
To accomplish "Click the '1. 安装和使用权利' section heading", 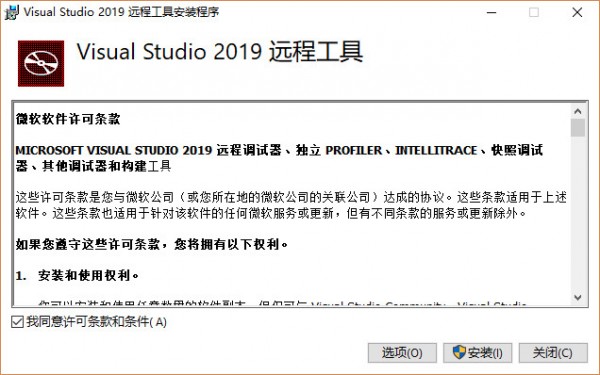I will [x=77, y=275].
